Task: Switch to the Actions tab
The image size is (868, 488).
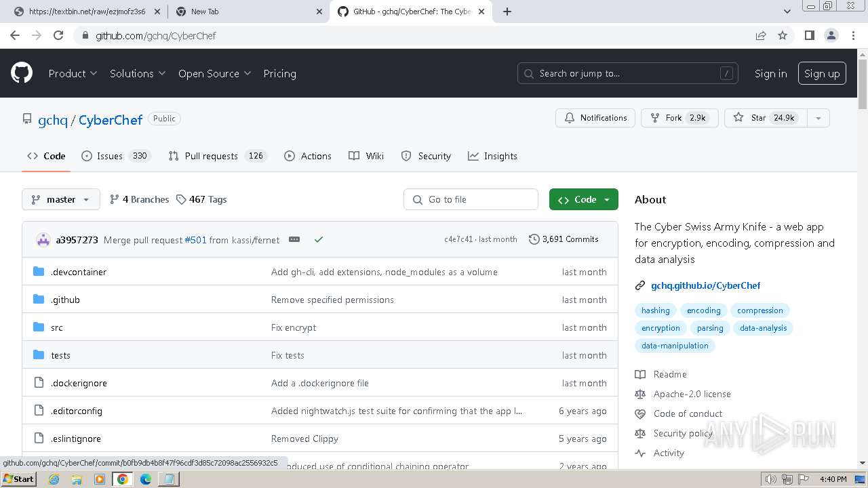Action: click(x=308, y=156)
